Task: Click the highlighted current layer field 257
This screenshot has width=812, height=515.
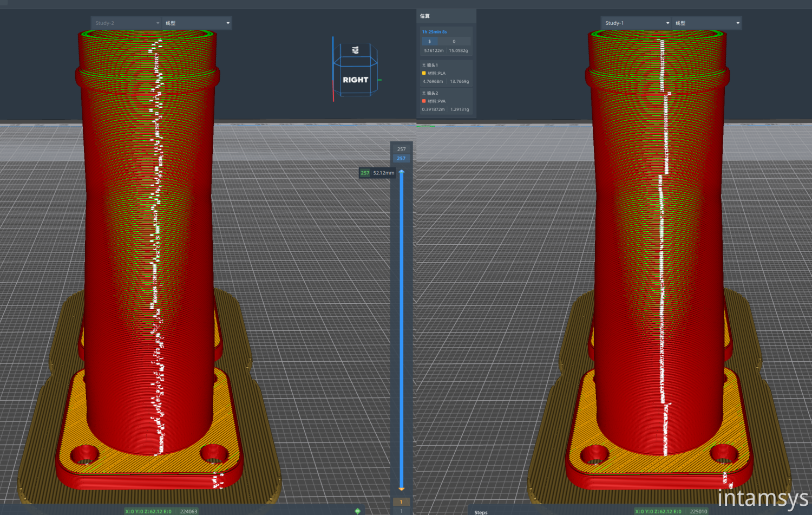Action: click(401, 158)
